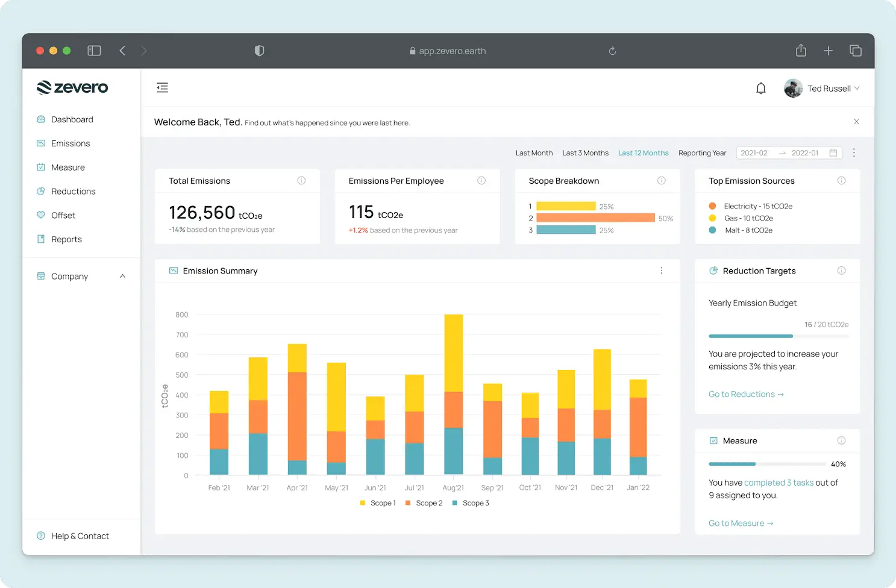Reload the page in the browser
Viewport: 896px width, 588px height.
pos(612,51)
